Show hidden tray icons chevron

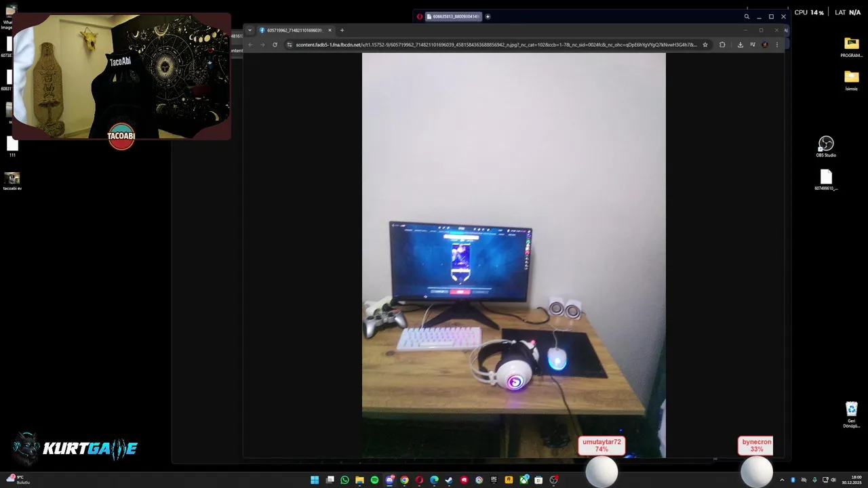tap(782, 480)
